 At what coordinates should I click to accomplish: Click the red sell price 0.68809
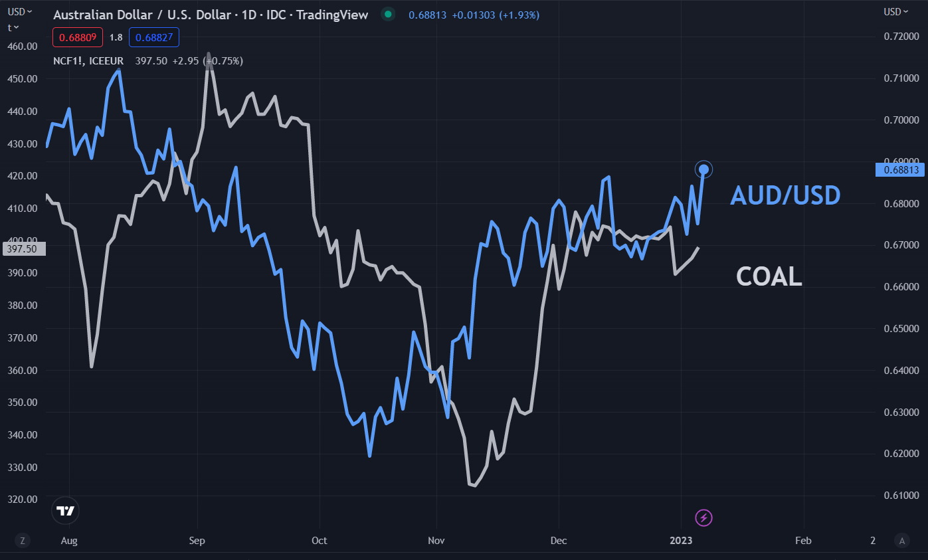pos(77,38)
